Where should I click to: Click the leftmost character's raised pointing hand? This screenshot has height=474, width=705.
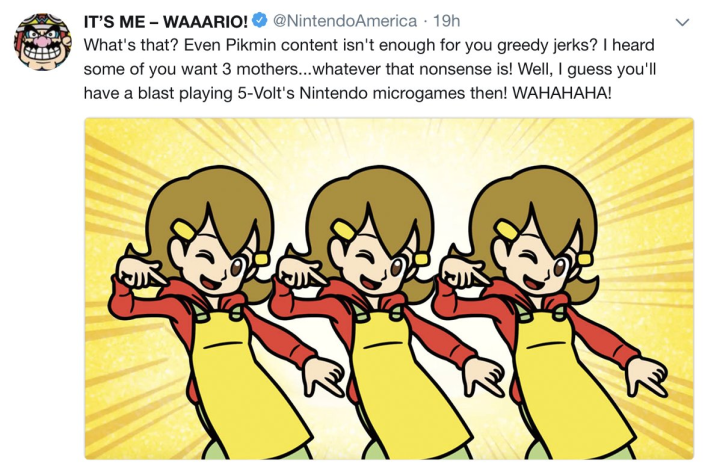tap(139, 273)
